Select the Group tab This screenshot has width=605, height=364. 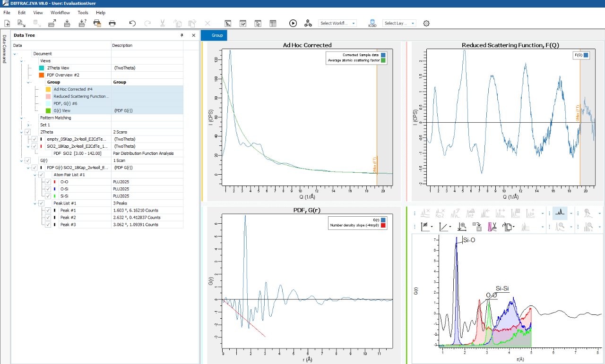(217, 35)
